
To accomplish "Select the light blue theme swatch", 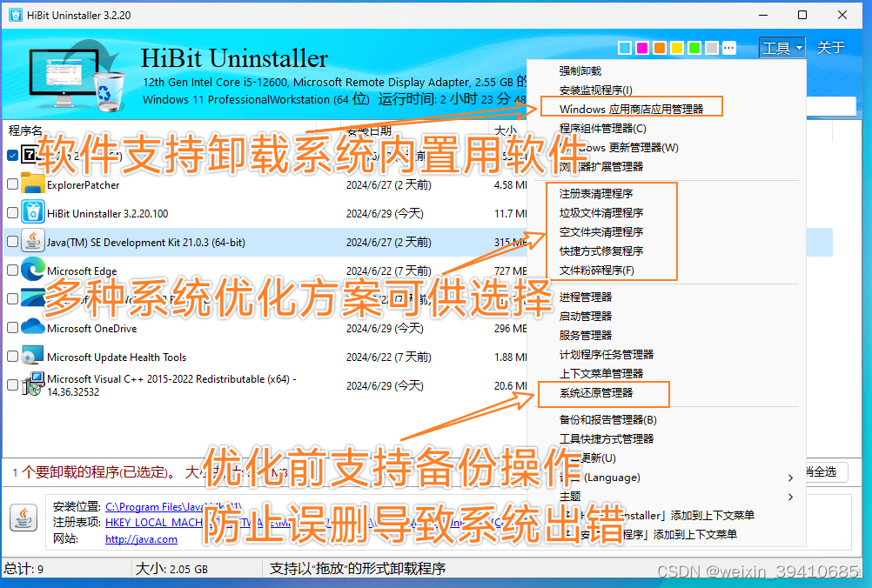I will (625, 49).
